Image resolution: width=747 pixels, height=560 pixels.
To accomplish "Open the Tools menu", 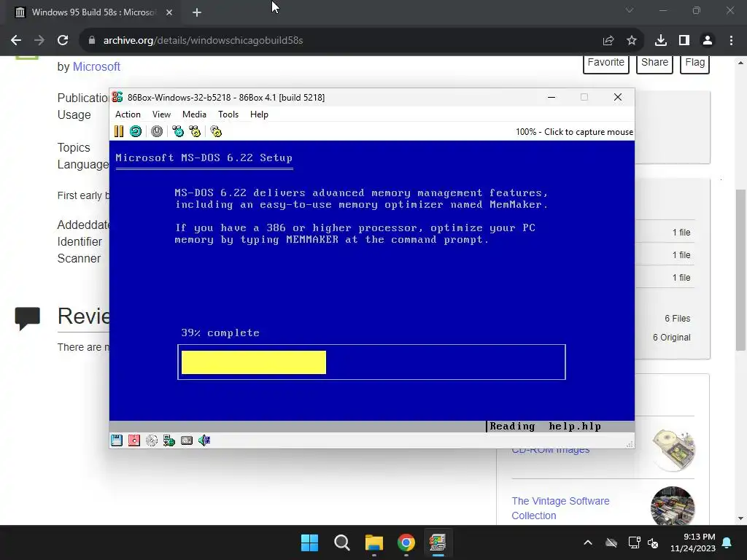I will (x=228, y=114).
